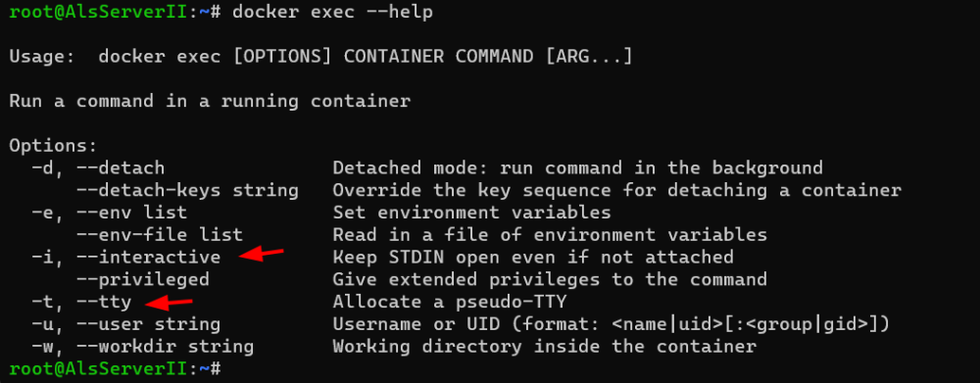Click the -w, --workdir string option

coord(143,347)
